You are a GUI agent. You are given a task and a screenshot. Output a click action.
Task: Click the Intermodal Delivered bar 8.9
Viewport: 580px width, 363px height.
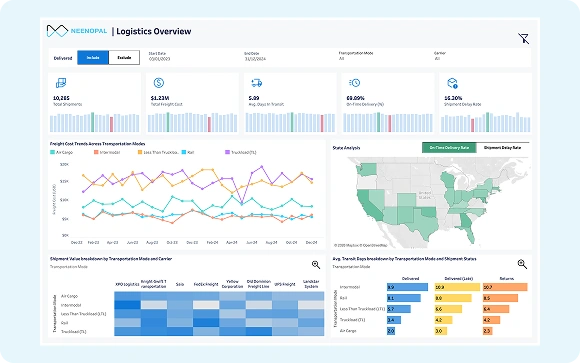point(407,287)
